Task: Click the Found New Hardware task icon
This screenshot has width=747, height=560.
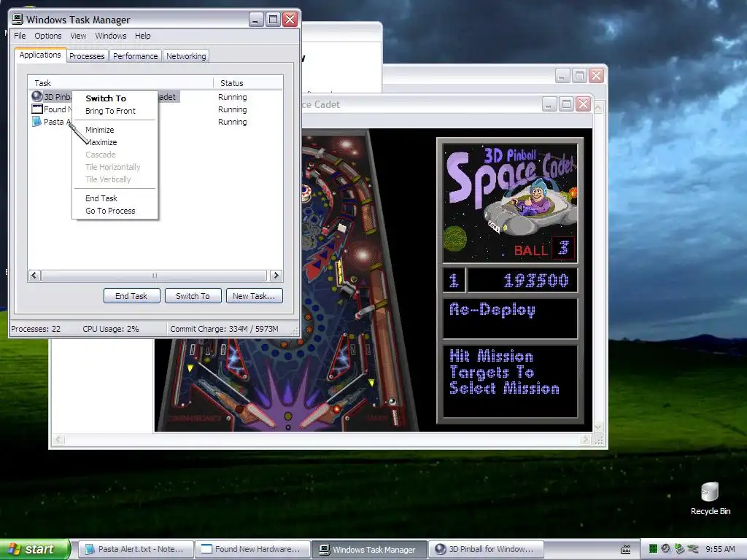Action: [x=36, y=109]
